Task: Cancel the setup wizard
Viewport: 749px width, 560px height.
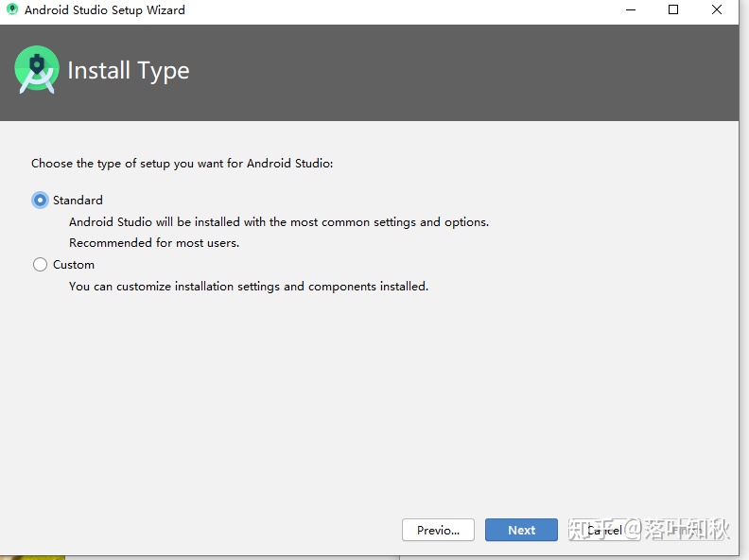Action: (604, 530)
